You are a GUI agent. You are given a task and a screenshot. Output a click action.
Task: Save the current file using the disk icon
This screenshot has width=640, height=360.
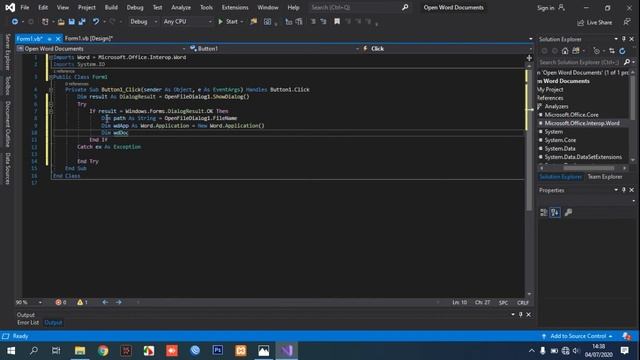click(71, 22)
